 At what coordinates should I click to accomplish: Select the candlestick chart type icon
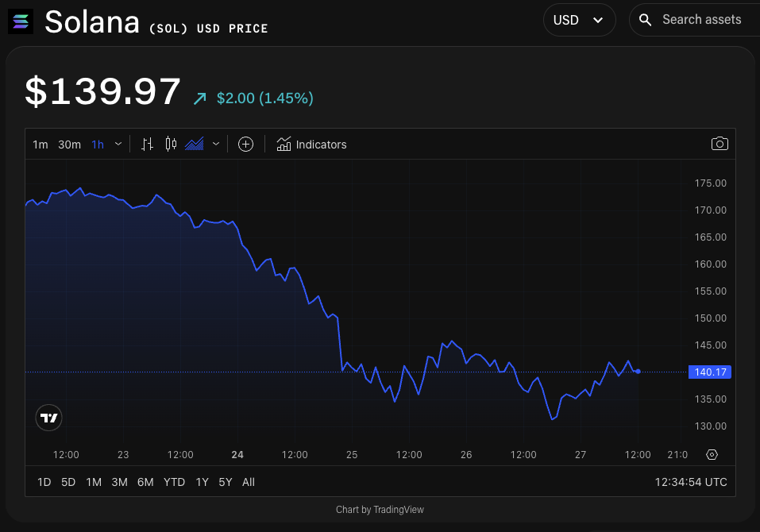coord(170,144)
